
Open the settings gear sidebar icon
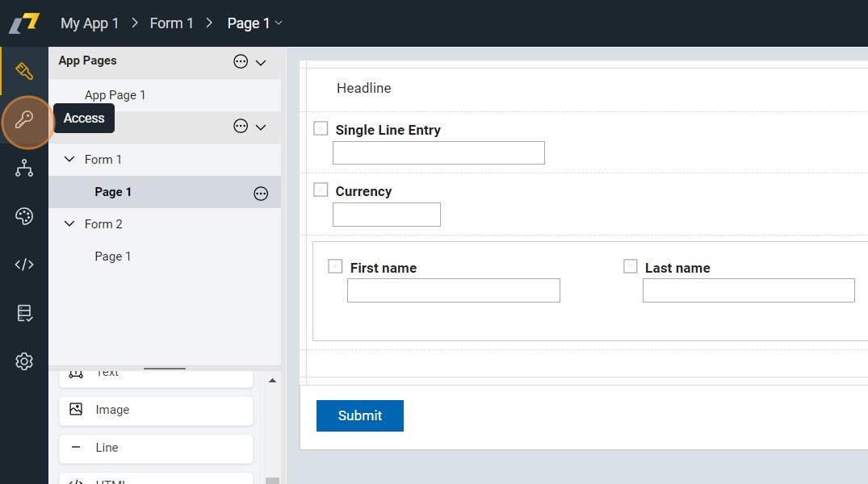[24, 361]
